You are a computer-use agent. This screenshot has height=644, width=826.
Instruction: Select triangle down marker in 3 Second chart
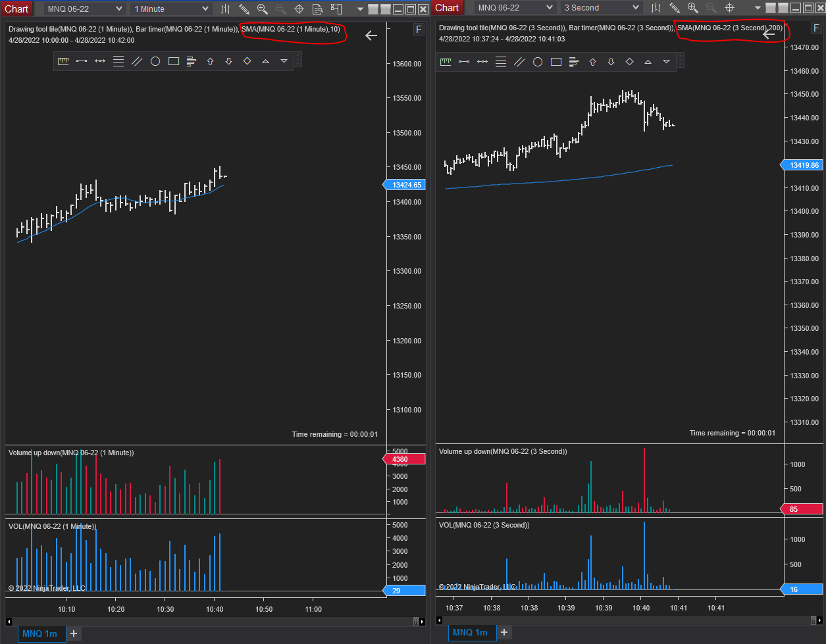click(x=666, y=61)
